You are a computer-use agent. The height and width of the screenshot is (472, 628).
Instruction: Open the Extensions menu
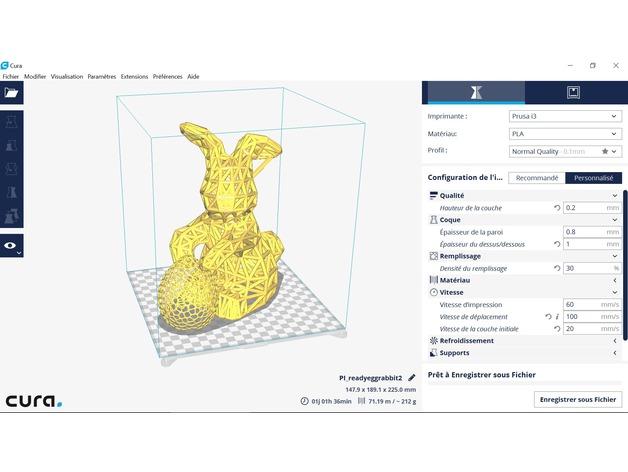point(134,77)
